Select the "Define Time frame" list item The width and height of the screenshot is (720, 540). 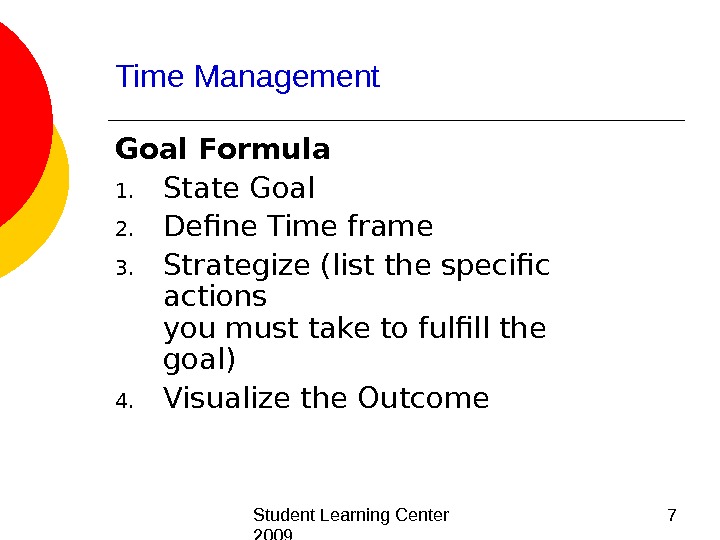tap(297, 227)
